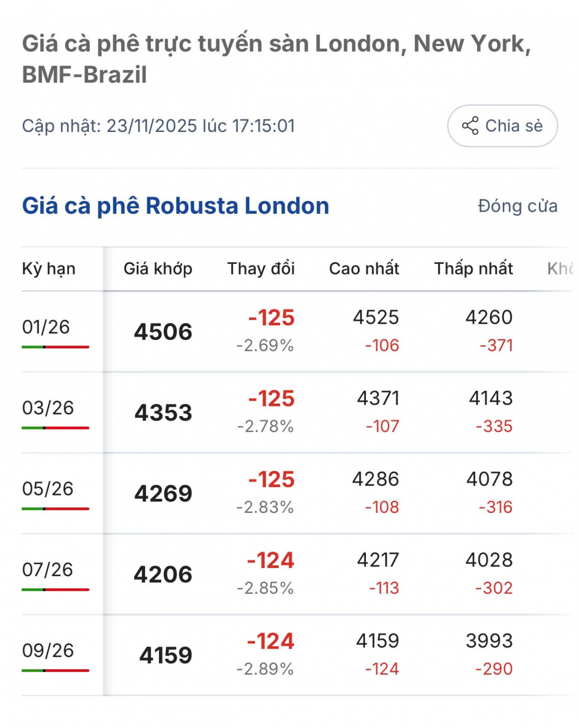Click the price range bar under 09/26
Screen dimensions: 580x728
click(x=56, y=670)
